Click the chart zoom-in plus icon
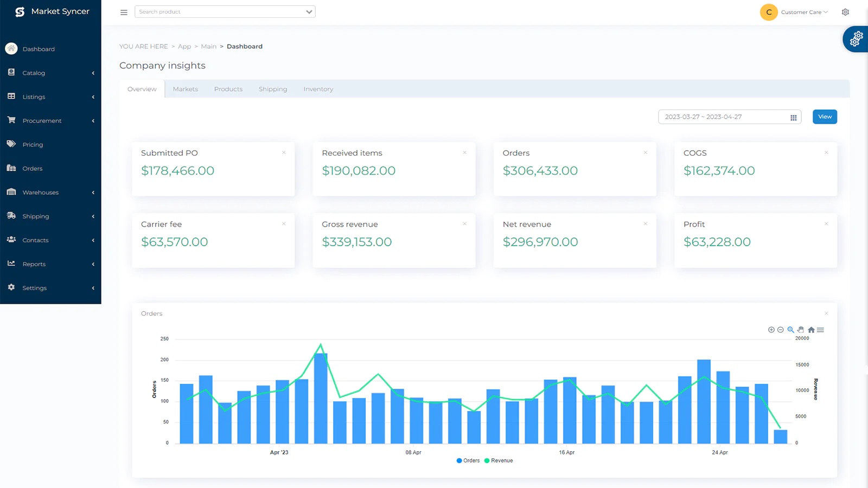The image size is (868, 488). tap(771, 330)
